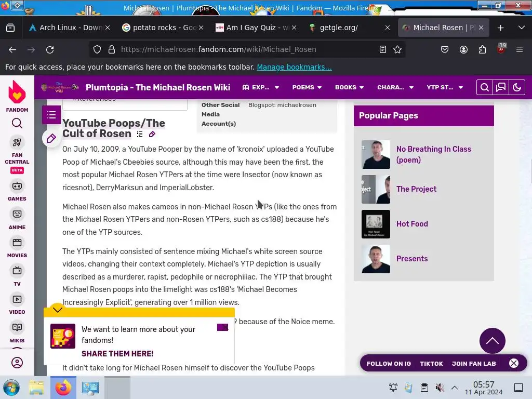Edit the YouTube Poops section with pencil icon
The height and width of the screenshot is (399, 532).
pyautogui.click(x=152, y=135)
